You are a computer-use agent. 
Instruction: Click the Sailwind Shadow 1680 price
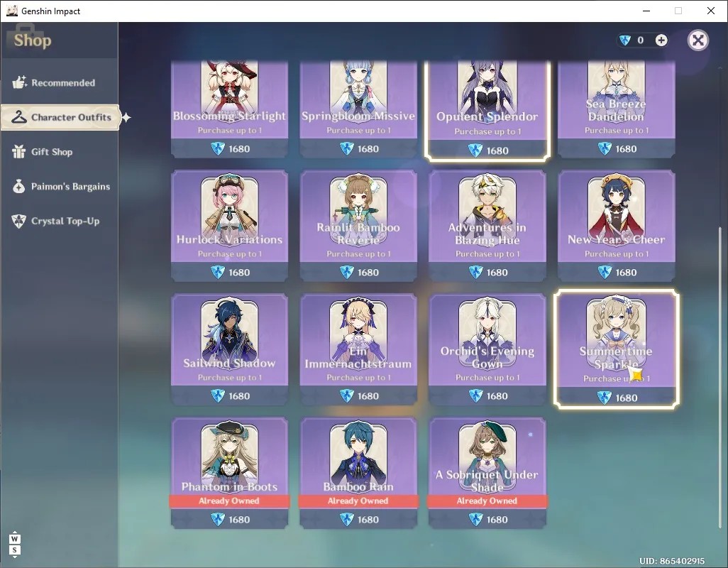click(231, 395)
